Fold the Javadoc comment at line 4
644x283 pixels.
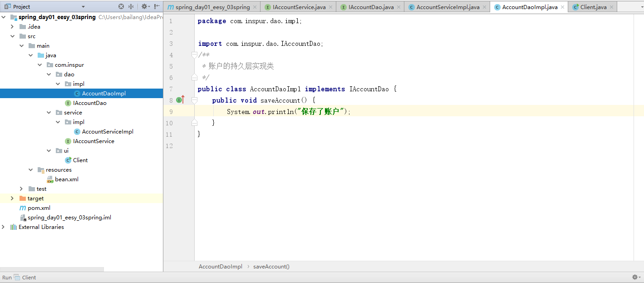[x=194, y=55]
